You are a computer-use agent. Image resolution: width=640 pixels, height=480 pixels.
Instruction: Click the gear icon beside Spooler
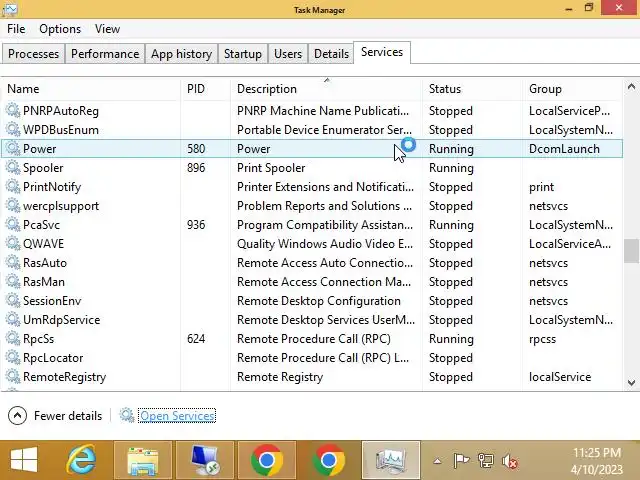[13, 168]
